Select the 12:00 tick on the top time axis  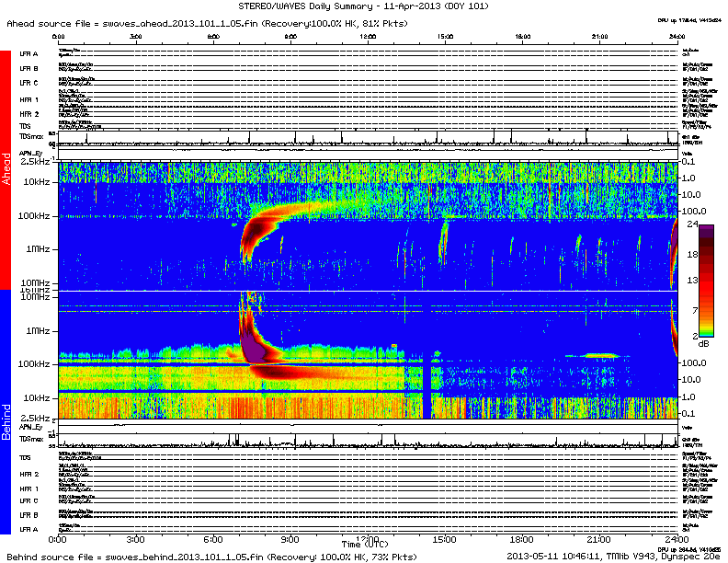[x=367, y=37]
